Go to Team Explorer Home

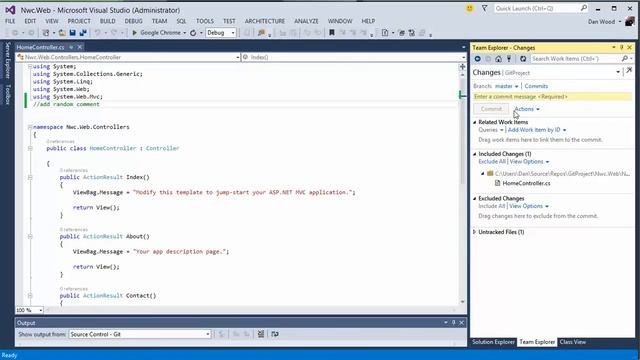pos(498,59)
